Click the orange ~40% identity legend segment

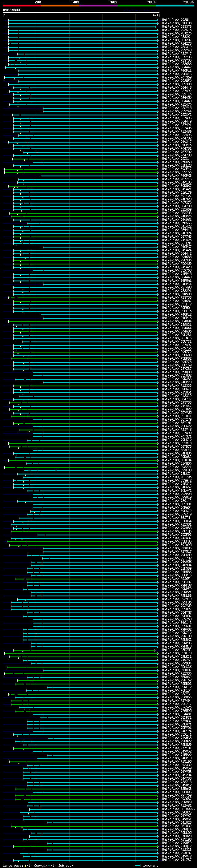click(x=60, y=6)
